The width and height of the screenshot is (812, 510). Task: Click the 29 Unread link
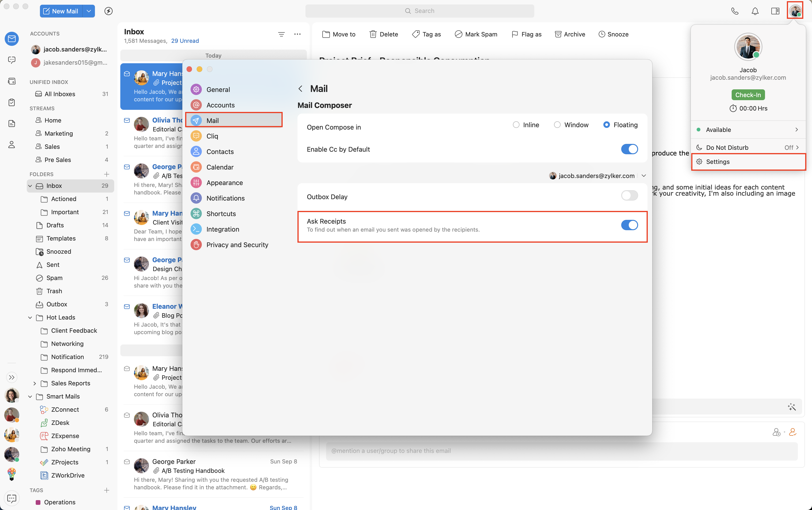(x=185, y=41)
